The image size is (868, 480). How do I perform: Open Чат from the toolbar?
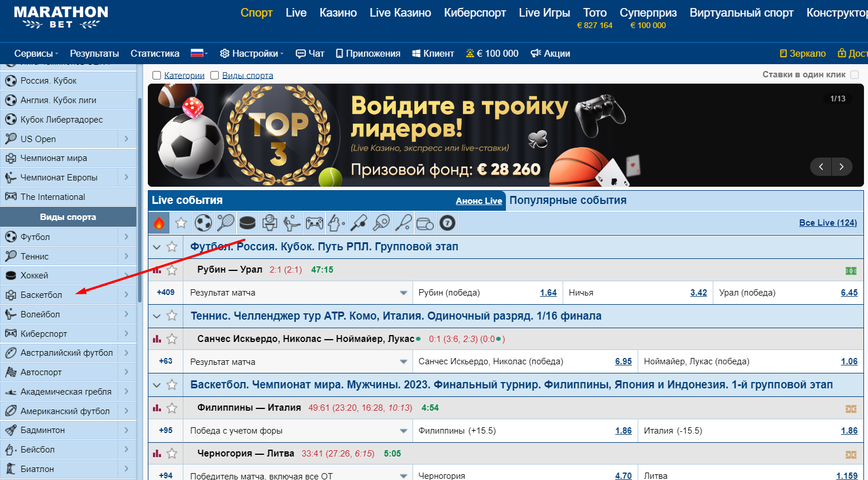tap(310, 53)
